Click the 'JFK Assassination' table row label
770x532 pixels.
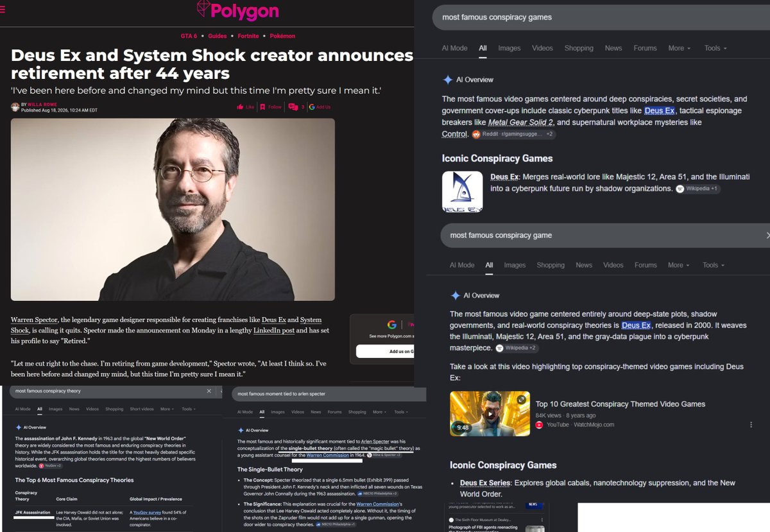32,511
